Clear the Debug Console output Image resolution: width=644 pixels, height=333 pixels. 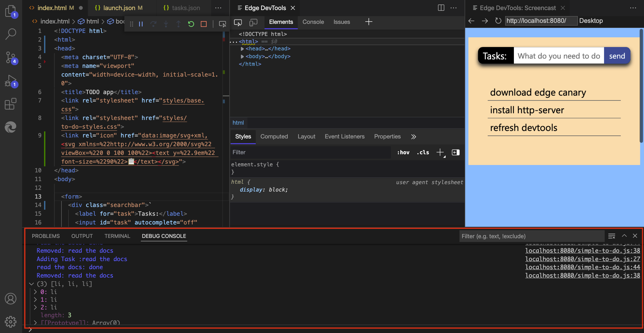point(612,236)
